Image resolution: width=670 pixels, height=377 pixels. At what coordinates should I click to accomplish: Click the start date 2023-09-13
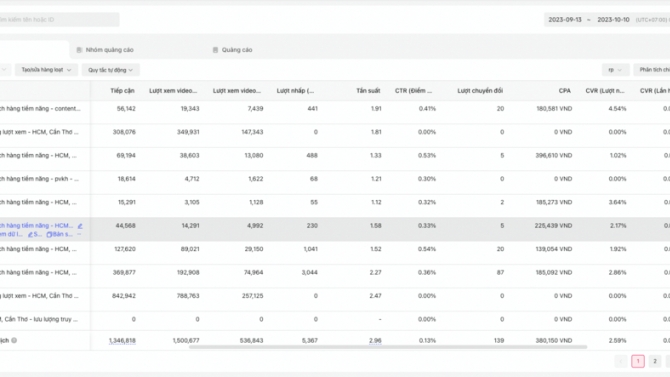point(565,20)
